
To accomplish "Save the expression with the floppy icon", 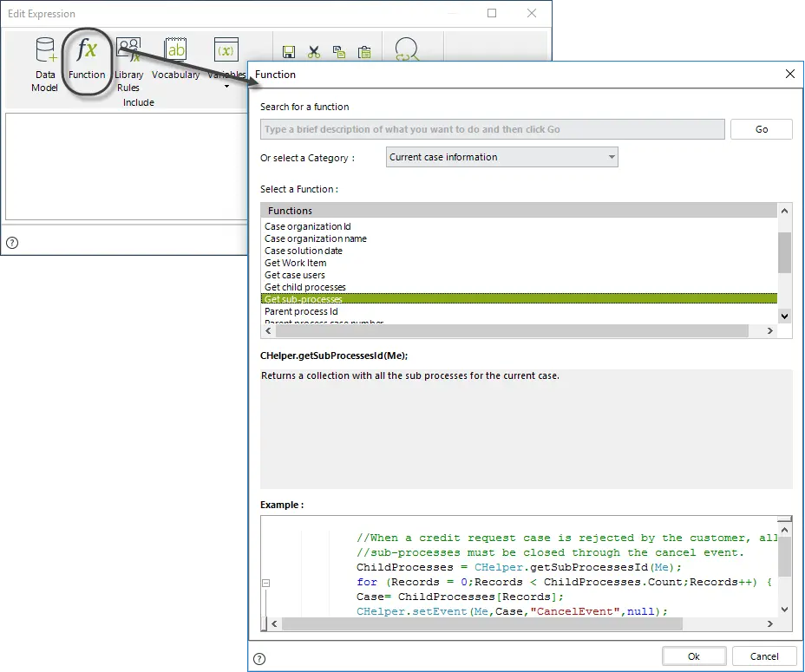I will pos(289,52).
